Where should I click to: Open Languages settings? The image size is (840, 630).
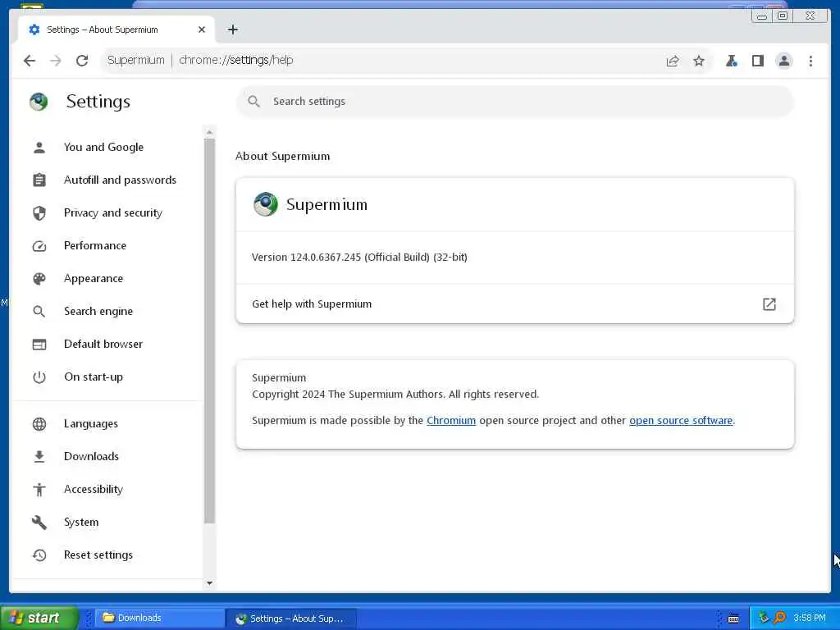(107, 424)
